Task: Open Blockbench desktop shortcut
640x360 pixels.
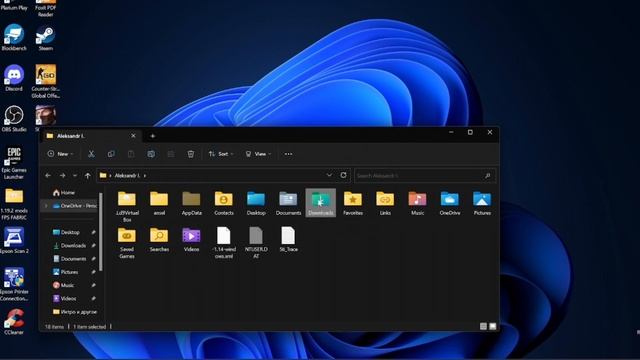Action: coord(14,38)
